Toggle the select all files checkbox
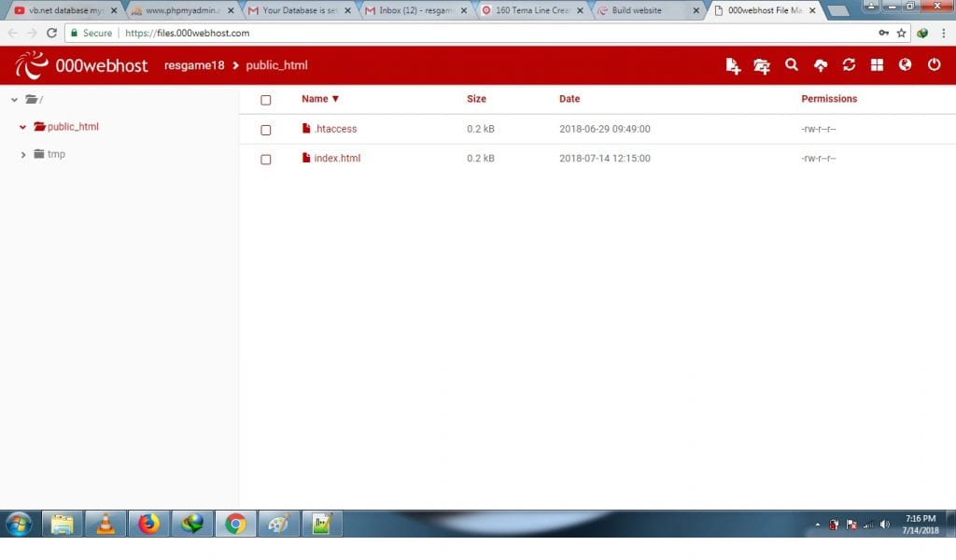Image resolution: width=956 pixels, height=560 pixels. [x=266, y=100]
